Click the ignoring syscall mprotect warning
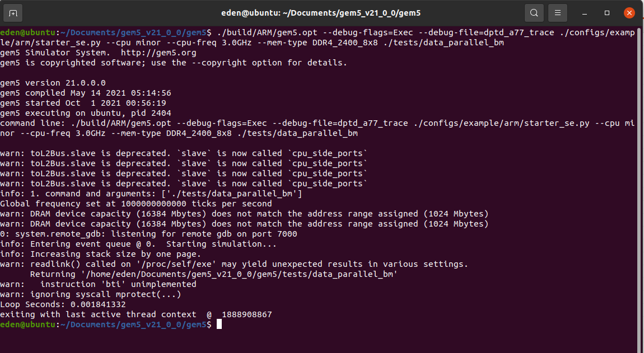644x353 pixels. click(x=91, y=294)
